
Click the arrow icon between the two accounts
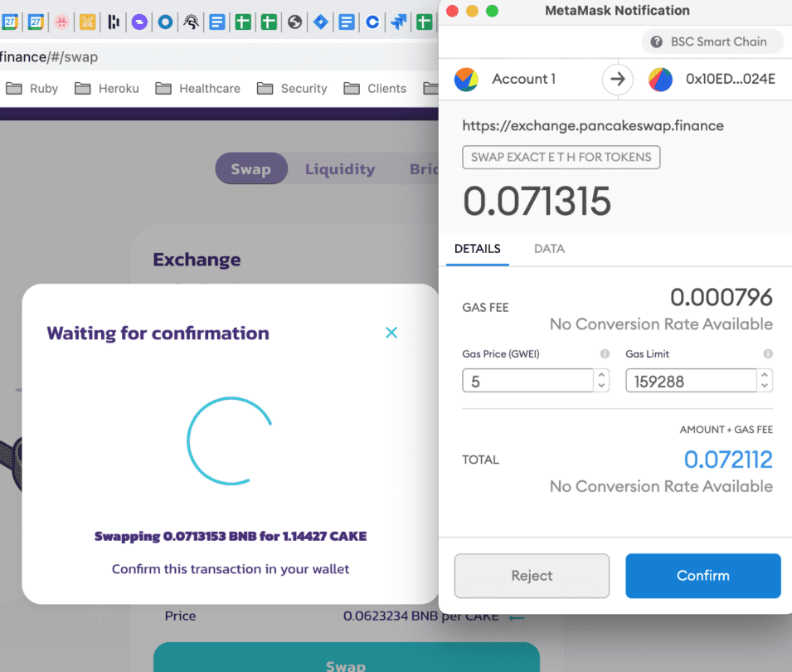point(617,80)
